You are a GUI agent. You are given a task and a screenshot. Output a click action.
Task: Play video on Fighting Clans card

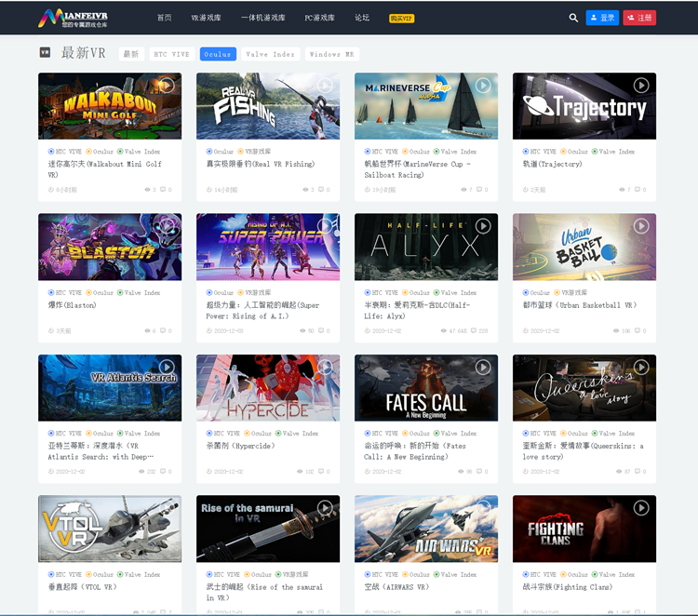641,508
